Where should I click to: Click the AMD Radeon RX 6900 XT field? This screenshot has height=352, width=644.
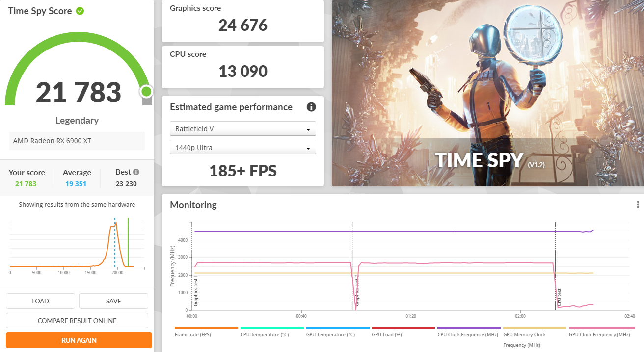coord(77,141)
